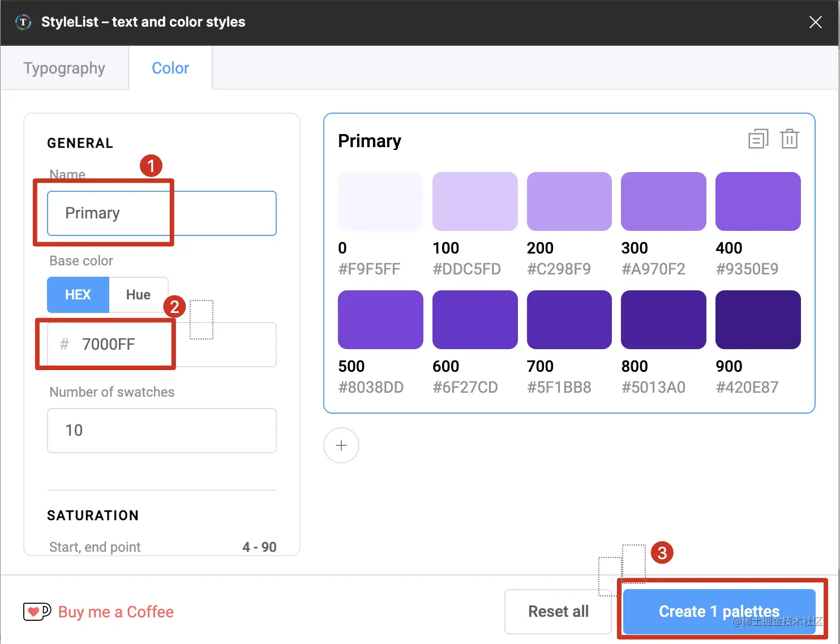Click the add new palette plus icon
This screenshot has width=840, height=644.
coord(341,445)
